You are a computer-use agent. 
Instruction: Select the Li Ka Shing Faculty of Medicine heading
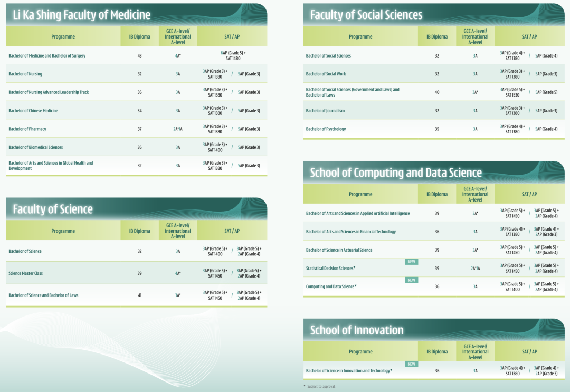(82, 15)
